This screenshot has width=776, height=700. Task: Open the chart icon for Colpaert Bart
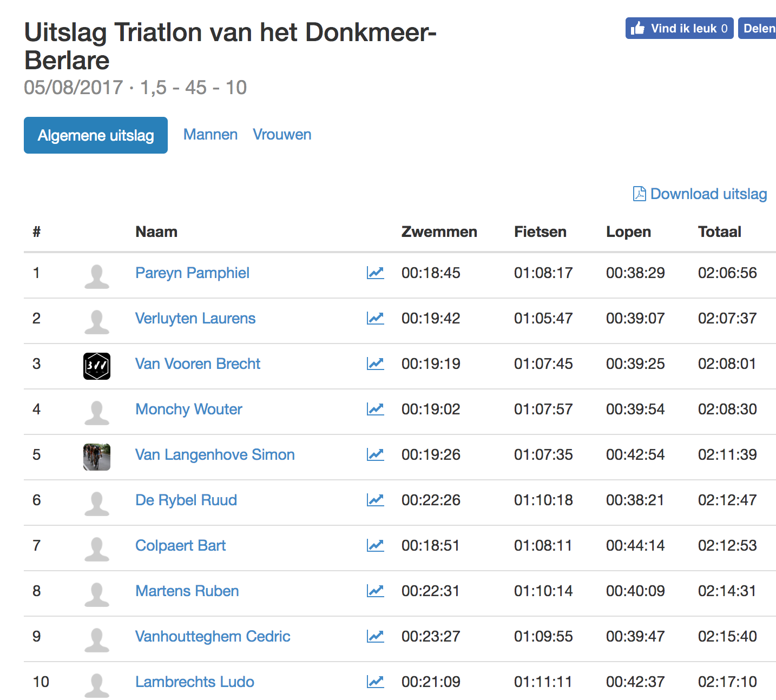pyautogui.click(x=376, y=545)
